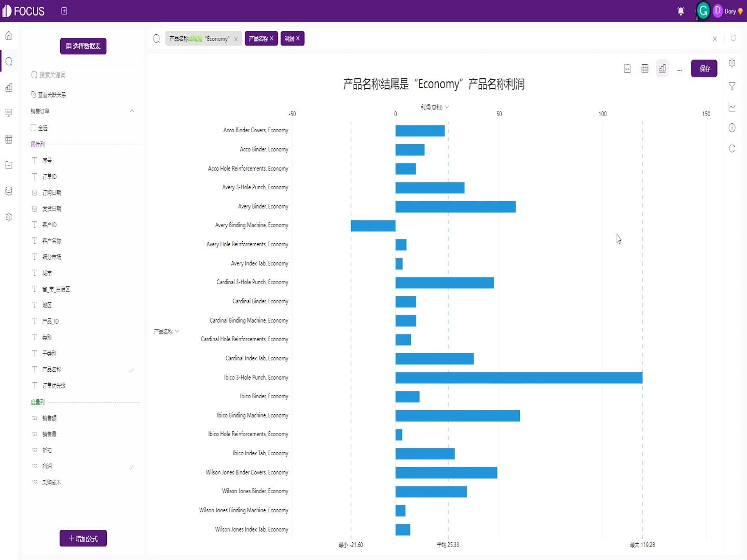Open the sidebar settings gear icon
This screenshot has width=747, height=560.
9,217
